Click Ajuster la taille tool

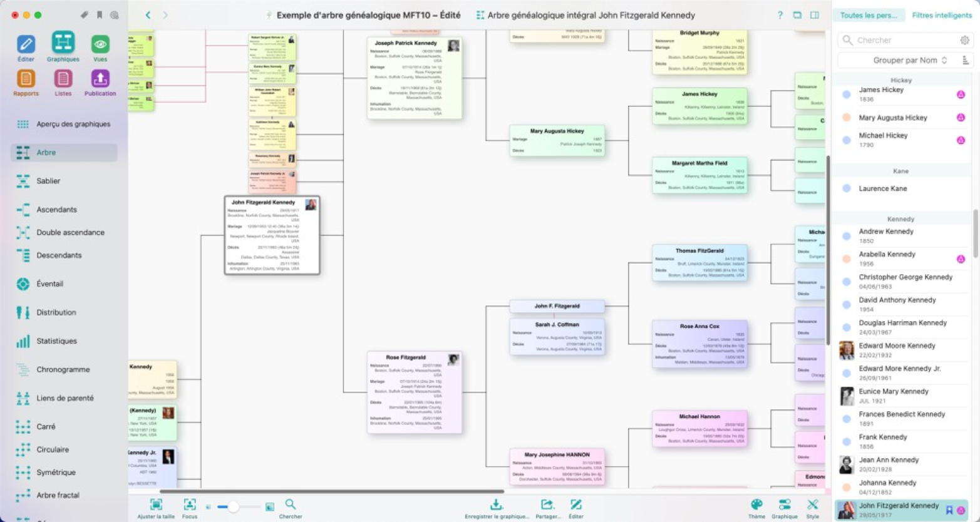156,508
